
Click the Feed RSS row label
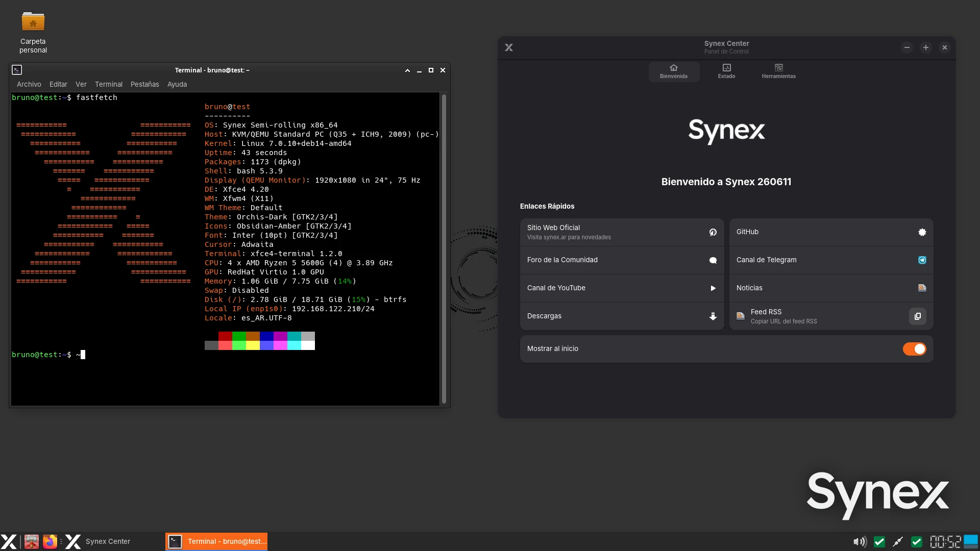[766, 312]
